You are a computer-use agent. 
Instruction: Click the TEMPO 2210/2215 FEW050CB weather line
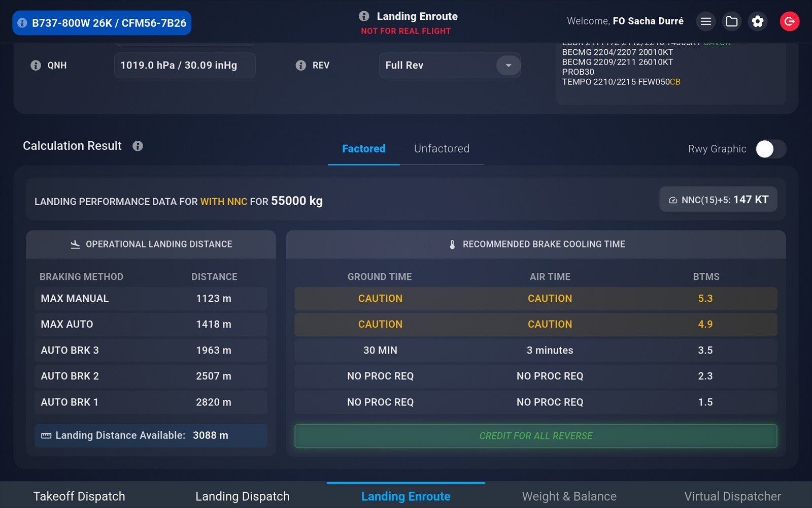621,82
